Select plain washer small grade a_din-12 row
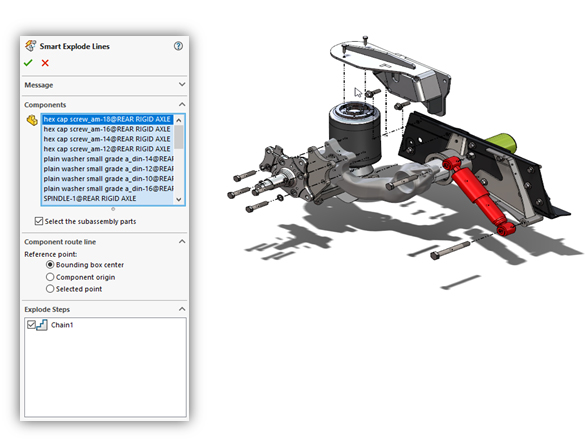Image resolution: width=586 pixels, height=441 pixels. coord(107,169)
